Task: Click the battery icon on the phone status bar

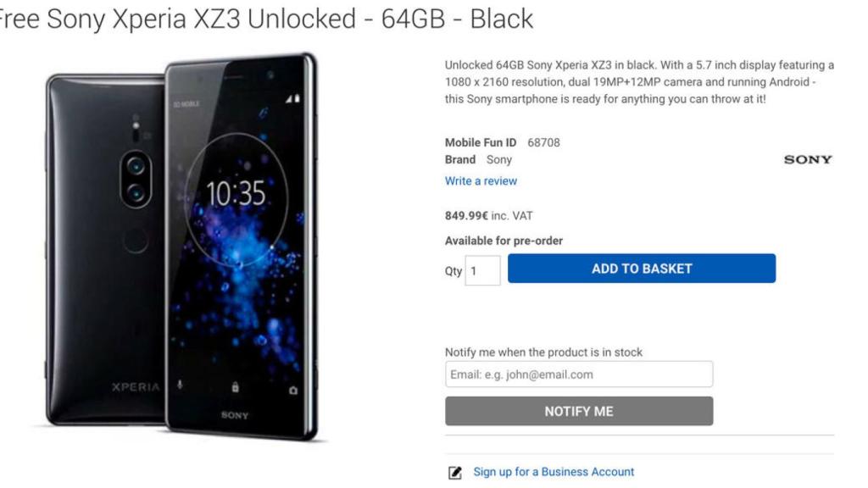Action: click(x=298, y=99)
